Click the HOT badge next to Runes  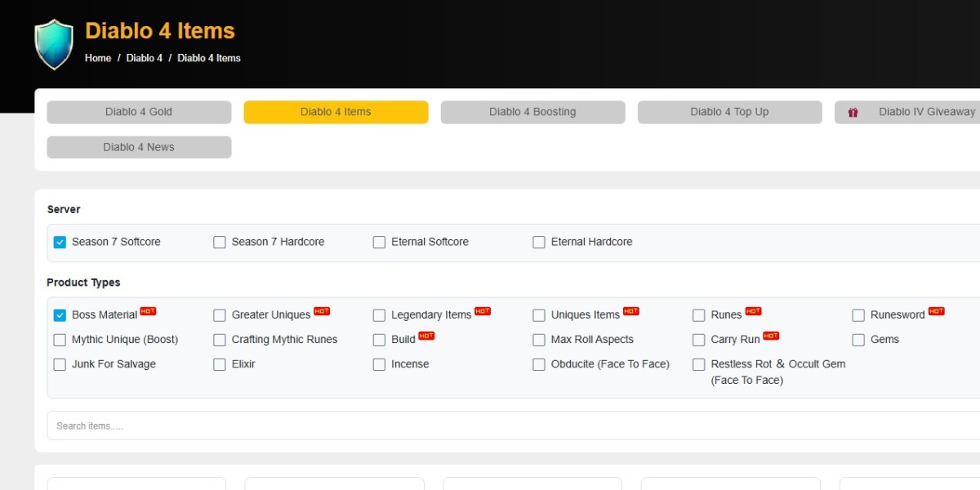(753, 311)
